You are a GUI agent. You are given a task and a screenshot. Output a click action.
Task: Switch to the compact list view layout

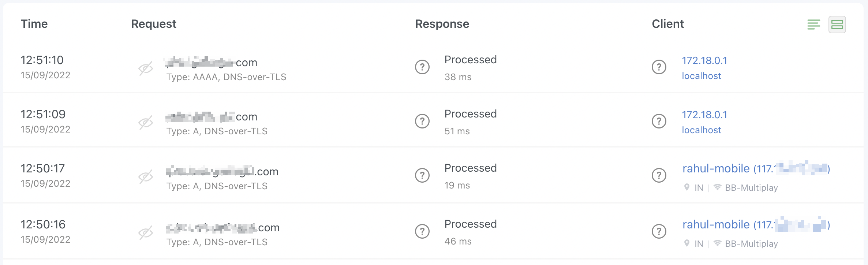814,24
